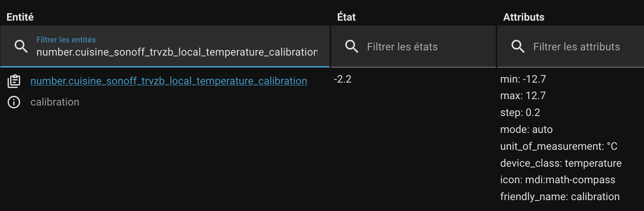Screen dimensions: 644x211
Task: Click the magnifier icon in entity filter
Action: pos(21,47)
